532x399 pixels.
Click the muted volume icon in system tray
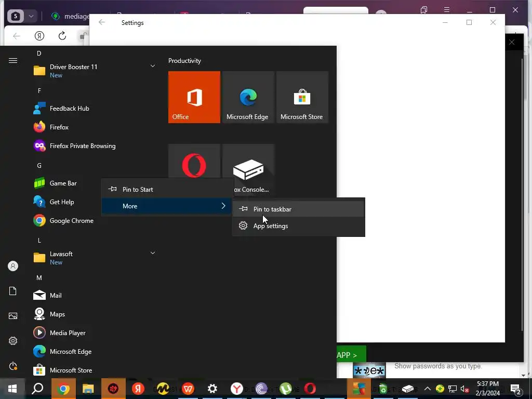[465, 389]
